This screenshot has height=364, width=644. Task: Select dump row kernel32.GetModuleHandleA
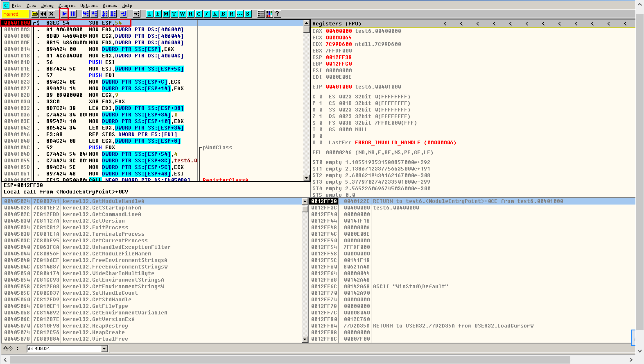pyautogui.click(x=152, y=201)
